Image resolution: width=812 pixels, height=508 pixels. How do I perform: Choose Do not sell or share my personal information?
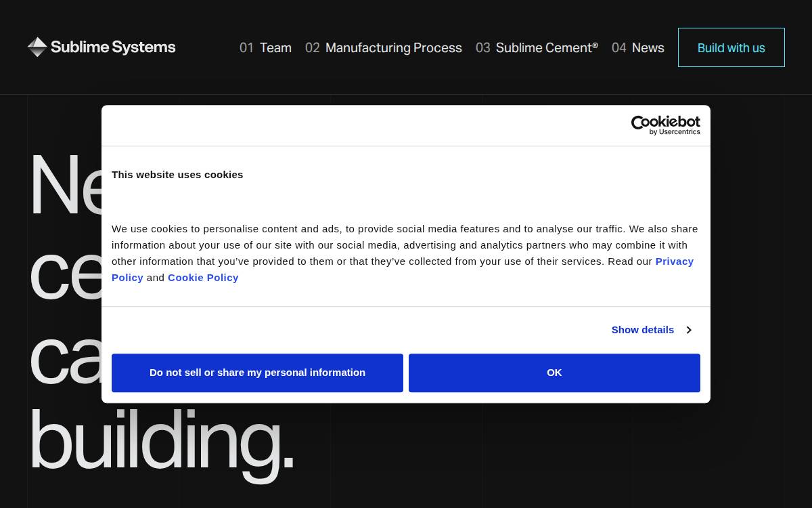(x=257, y=373)
